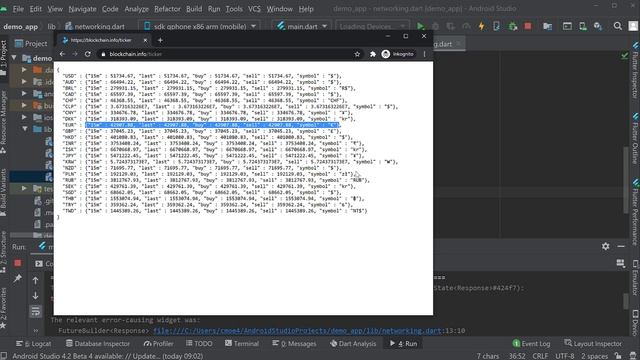The image size is (640, 360).
Task: Open the Event Log
Action: point(531,344)
